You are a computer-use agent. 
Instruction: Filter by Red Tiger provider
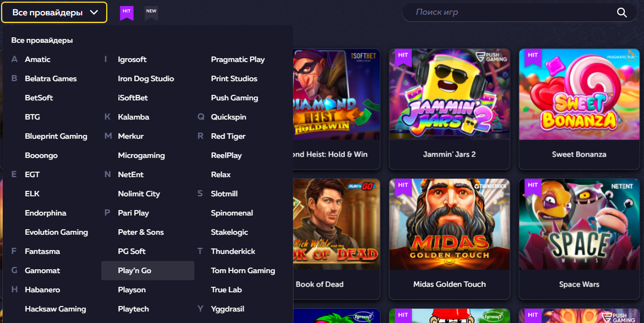click(x=228, y=136)
